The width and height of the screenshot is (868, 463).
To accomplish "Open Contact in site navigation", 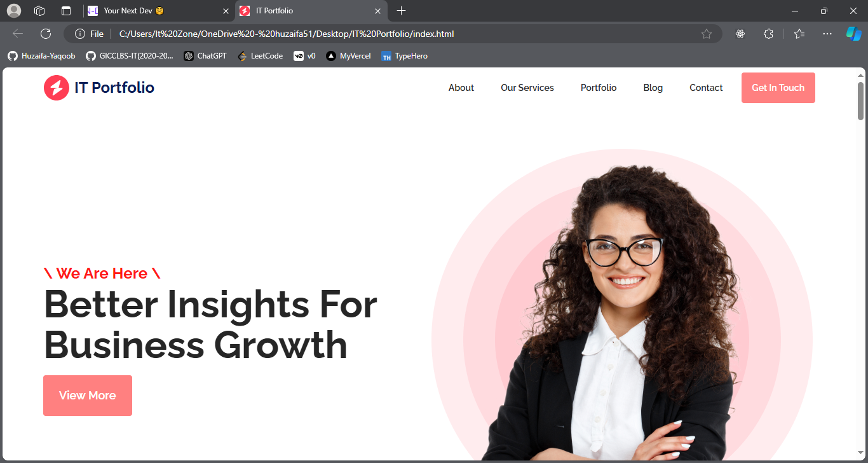I will pos(706,88).
